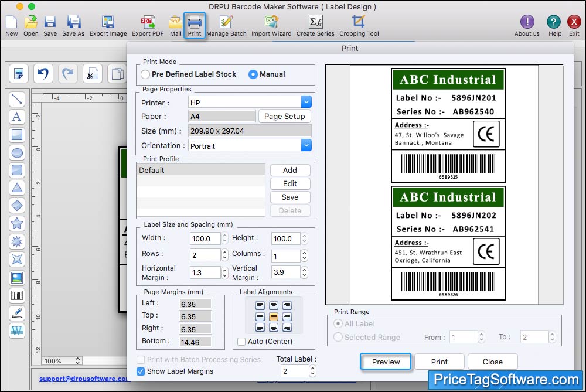Click the label Width input field
This screenshot has height=392, width=586.
coord(205,238)
